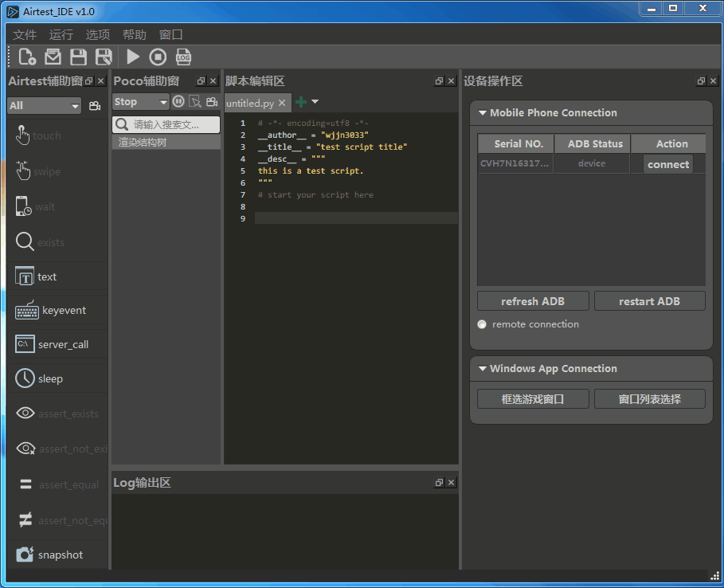Screen dimensions: 724x588
Task: Collapse the Windows App Connection section
Action: pos(483,369)
